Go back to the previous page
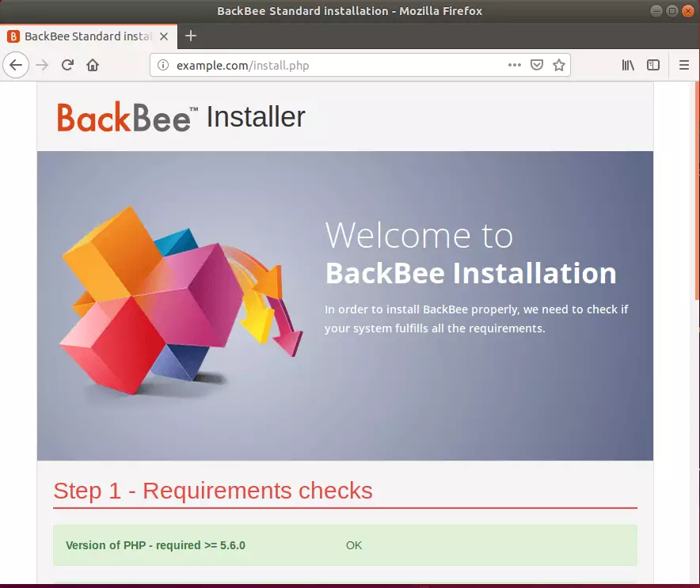The width and height of the screenshot is (700, 588). tap(16, 65)
